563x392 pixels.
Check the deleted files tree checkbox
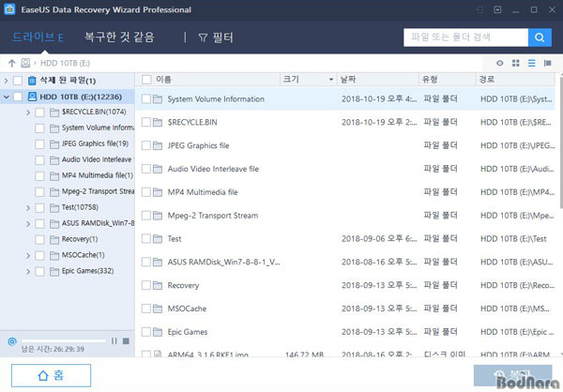pos(18,81)
